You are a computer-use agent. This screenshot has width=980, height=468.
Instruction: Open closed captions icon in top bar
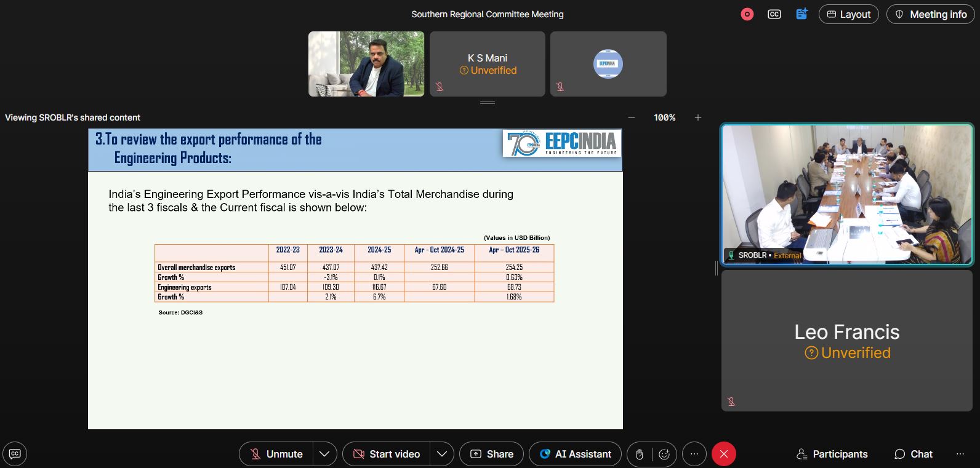click(x=774, y=14)
